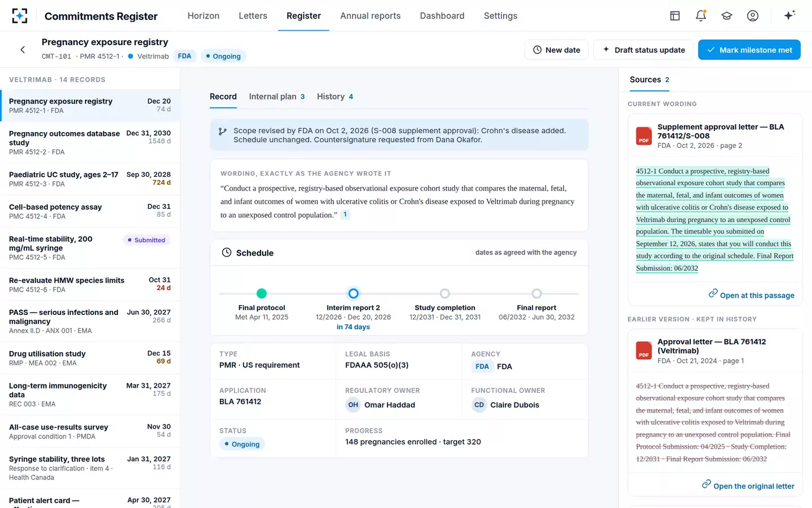Click the graduation cap help icon
The height and width of the screenshot is (508, 812).
point(727,16)
